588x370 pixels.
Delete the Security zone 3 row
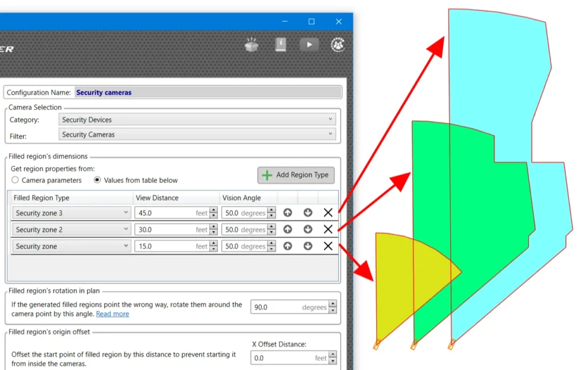[328, 213]
